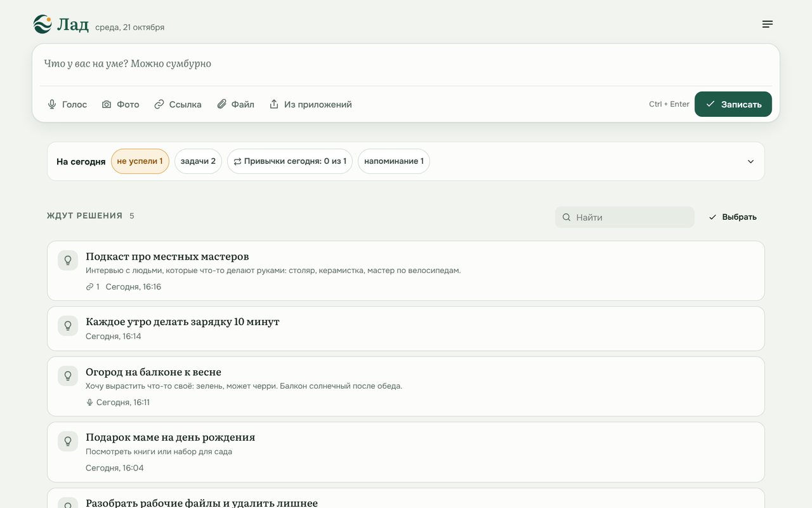Click the Что у вас на уме text area
812x508 pixels.
click(406, 64)
